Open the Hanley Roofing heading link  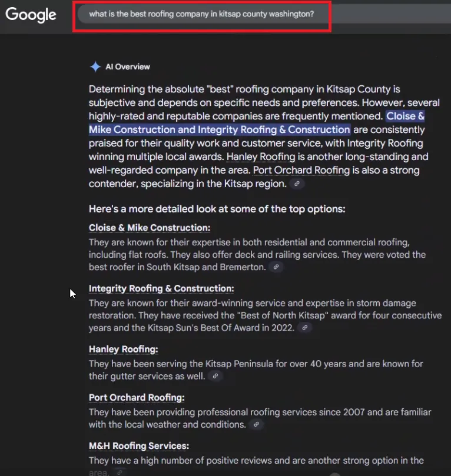click(x=123, y=349)
